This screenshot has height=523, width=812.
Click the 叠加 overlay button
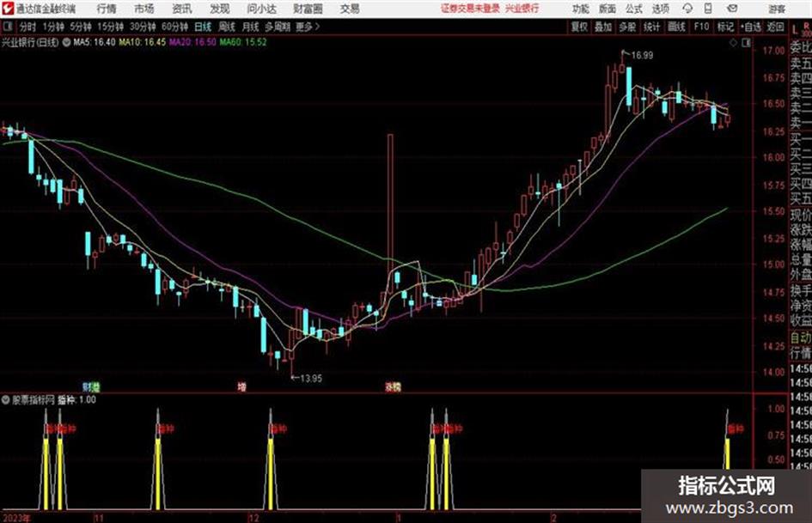coord(603,27)
